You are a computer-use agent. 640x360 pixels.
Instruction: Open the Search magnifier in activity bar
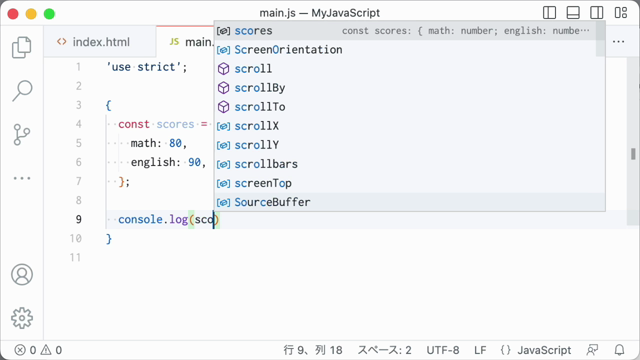click(x=22, y=91)
